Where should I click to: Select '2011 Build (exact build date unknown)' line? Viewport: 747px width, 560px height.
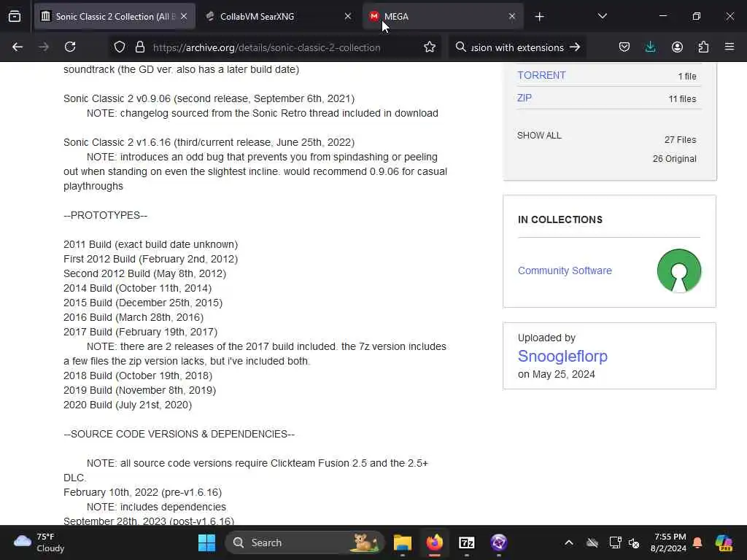(x=150, y=244)
